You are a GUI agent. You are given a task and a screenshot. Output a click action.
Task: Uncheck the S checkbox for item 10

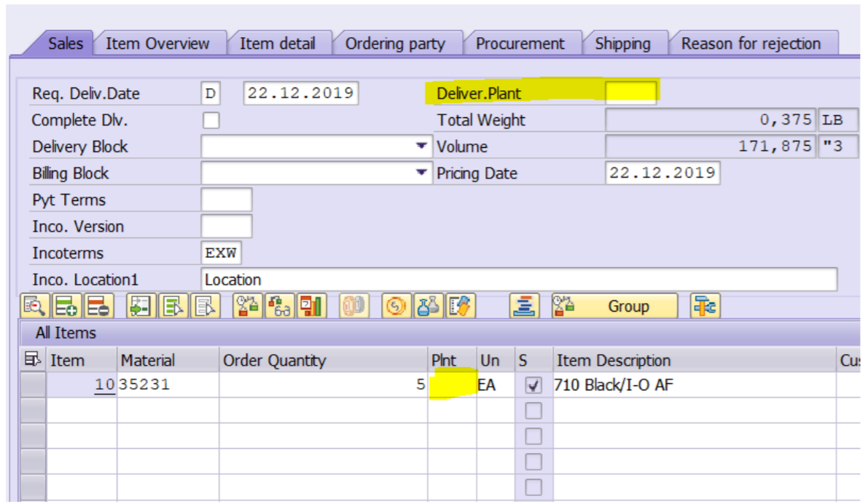tap(533, 385)
